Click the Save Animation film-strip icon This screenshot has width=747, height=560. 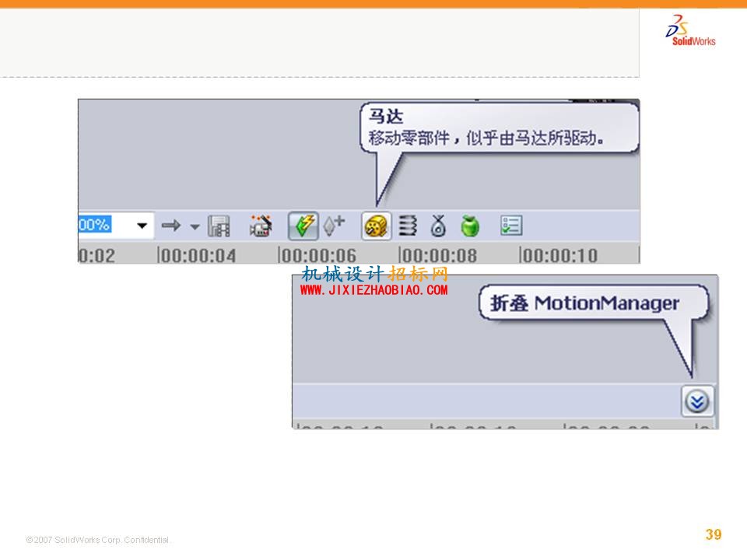[219, 226]
